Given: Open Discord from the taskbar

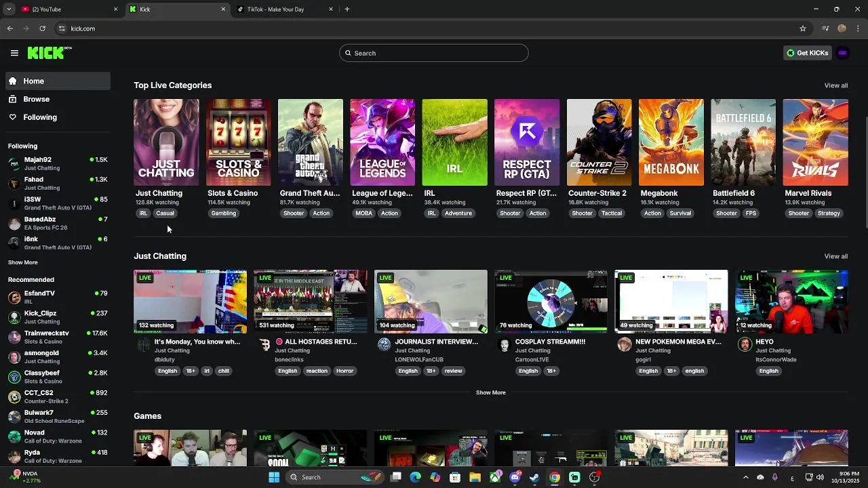Looking at the screenshot, I should coord(515,477).
